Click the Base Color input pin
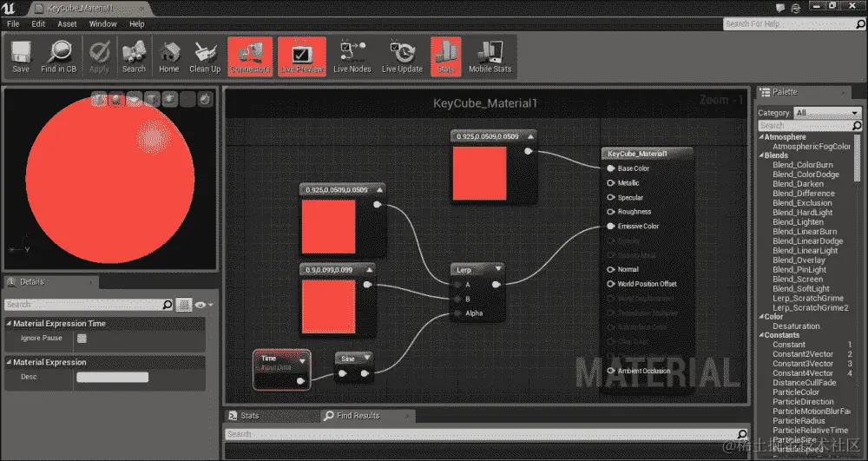The width and height of the screenshot is (868, 461). click(x=610, y=168)
